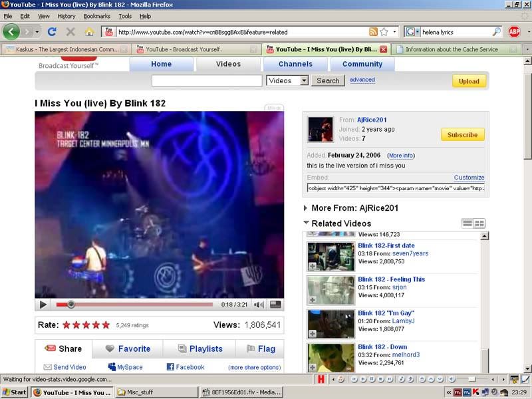The width and height of the screenshot is (532, 399).
Task: Open the History menu
Action: click(66, 16)
